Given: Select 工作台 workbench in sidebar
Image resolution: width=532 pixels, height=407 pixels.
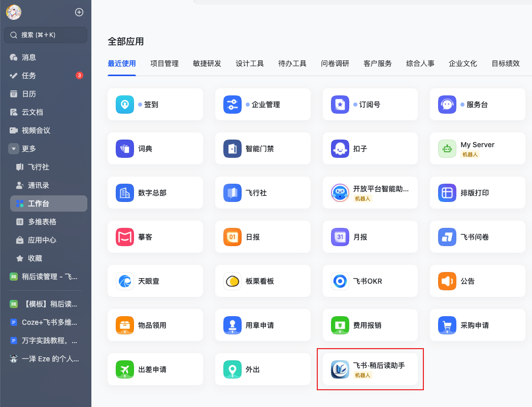Looking at the screenshot, I should (49, 203).
